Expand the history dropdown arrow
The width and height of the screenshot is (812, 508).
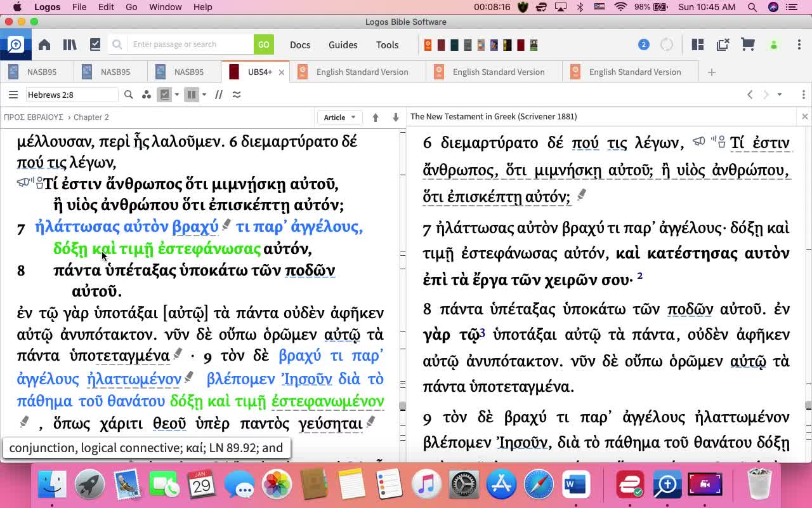780,95
